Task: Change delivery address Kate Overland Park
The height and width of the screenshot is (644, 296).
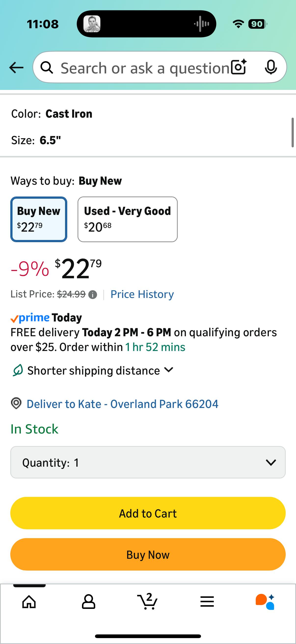Action: (x=122, y=404)
